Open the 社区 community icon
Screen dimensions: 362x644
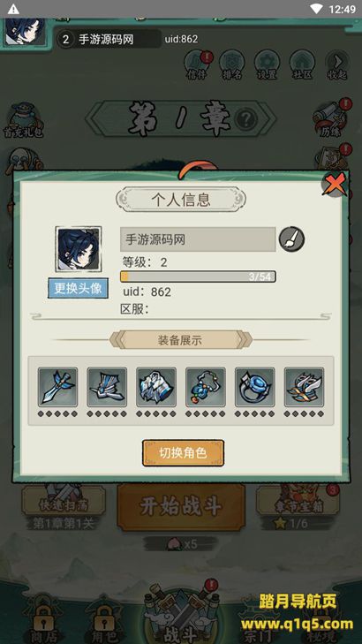pyautogui.click(x=302, y=64)
